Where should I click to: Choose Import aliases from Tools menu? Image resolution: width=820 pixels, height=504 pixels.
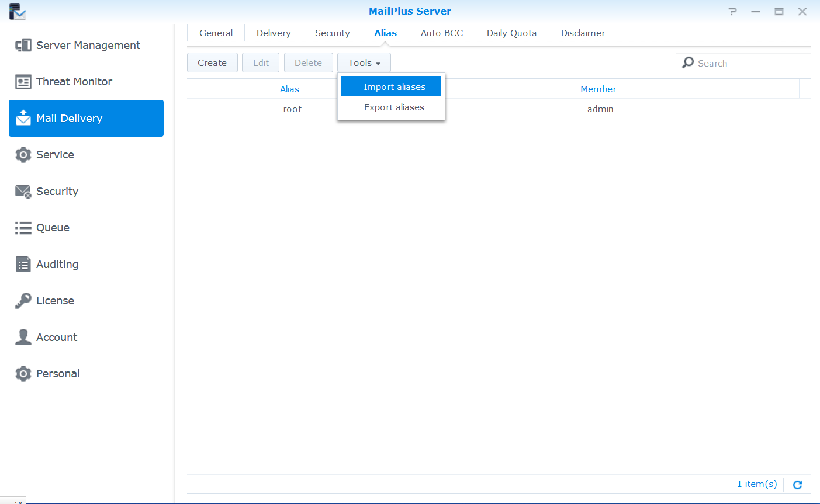[x=391, y=86]
